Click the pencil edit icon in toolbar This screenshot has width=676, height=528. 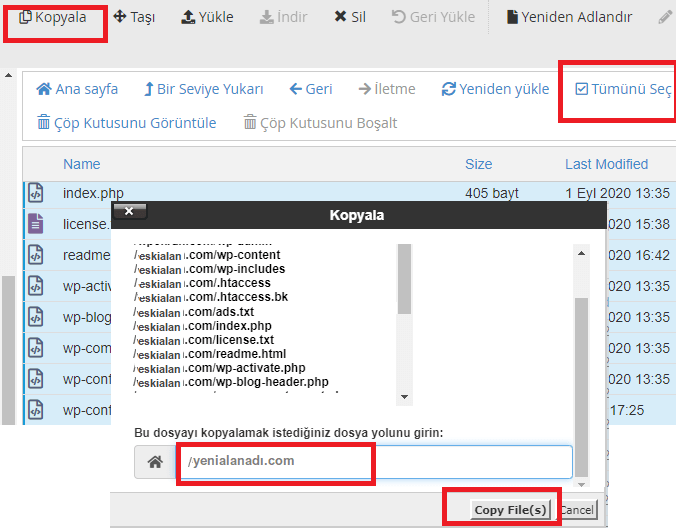pos(665,17)
